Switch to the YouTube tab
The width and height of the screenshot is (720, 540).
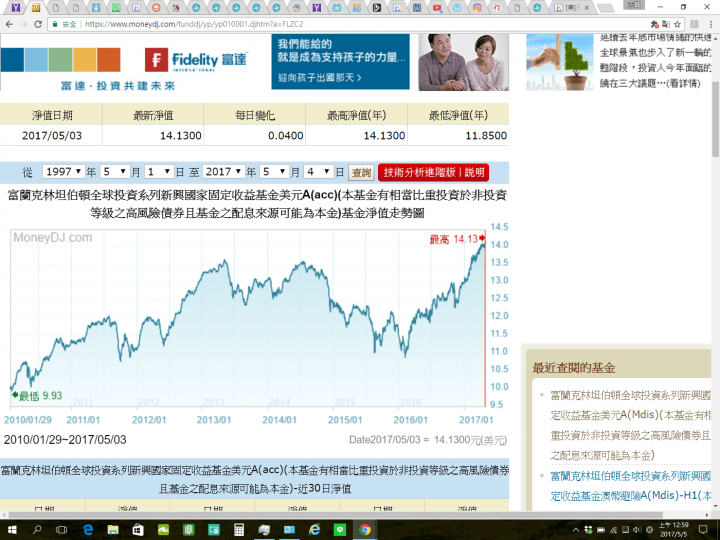(x=437, y=7)
